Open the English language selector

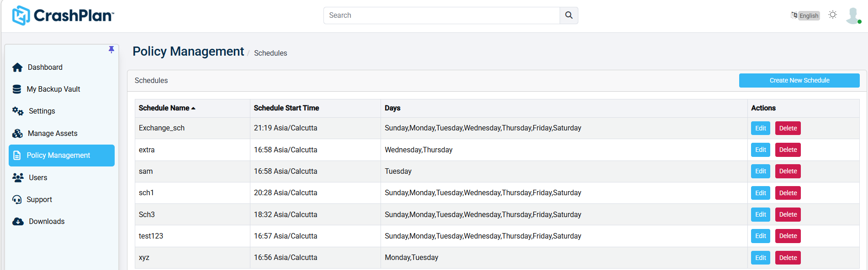coord(809,16)
